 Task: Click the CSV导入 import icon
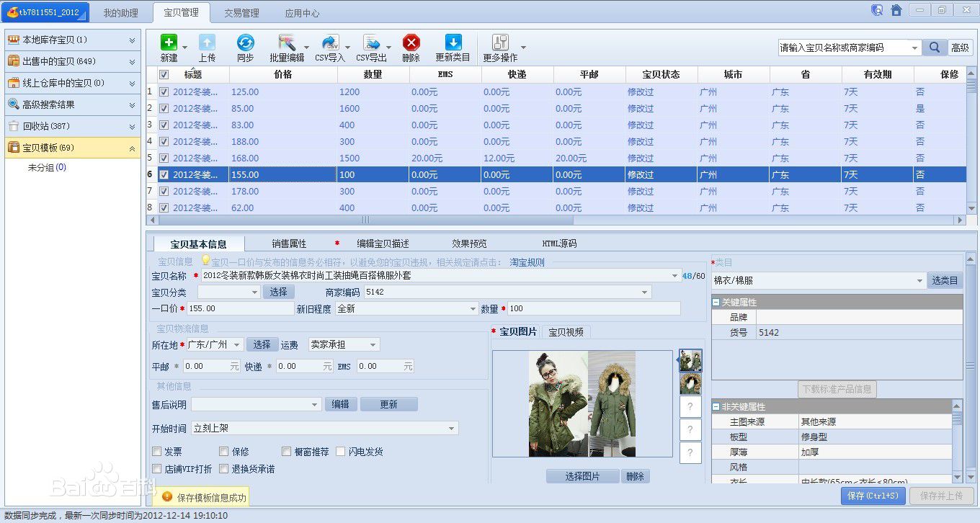click(329, 43)
